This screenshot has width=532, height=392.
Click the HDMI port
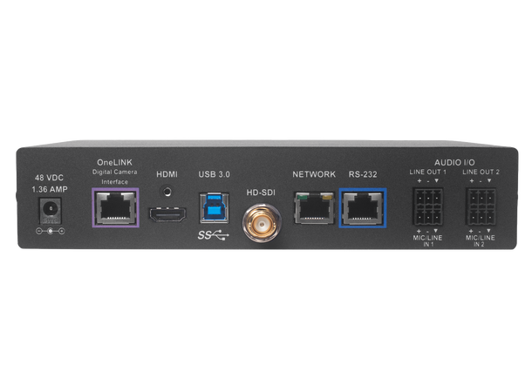(167, 213)
